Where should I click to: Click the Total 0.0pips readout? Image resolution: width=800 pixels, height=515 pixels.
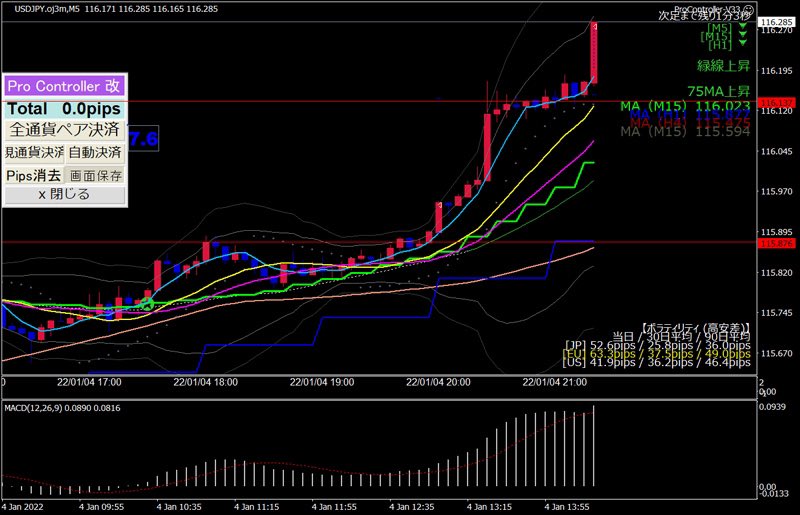pyautogui.click(x=64, y=109)
